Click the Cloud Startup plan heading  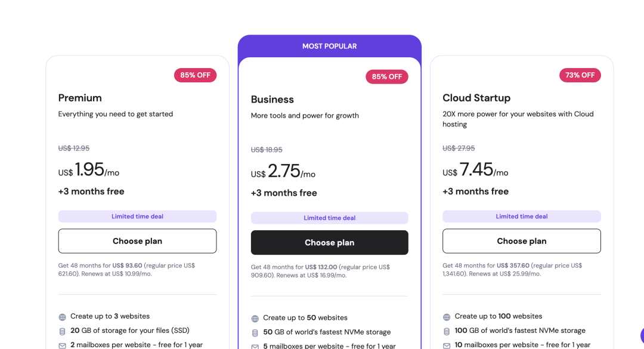[x=476, y=98]
